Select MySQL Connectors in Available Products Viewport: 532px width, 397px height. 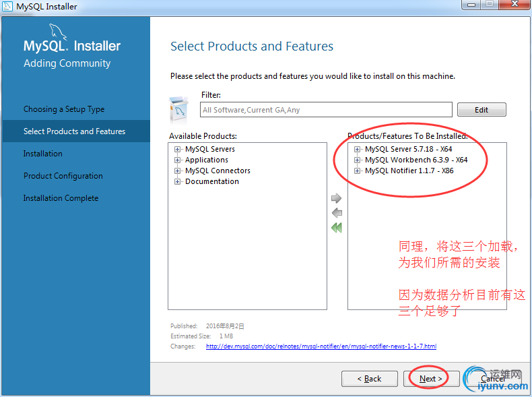pos(218,171)
